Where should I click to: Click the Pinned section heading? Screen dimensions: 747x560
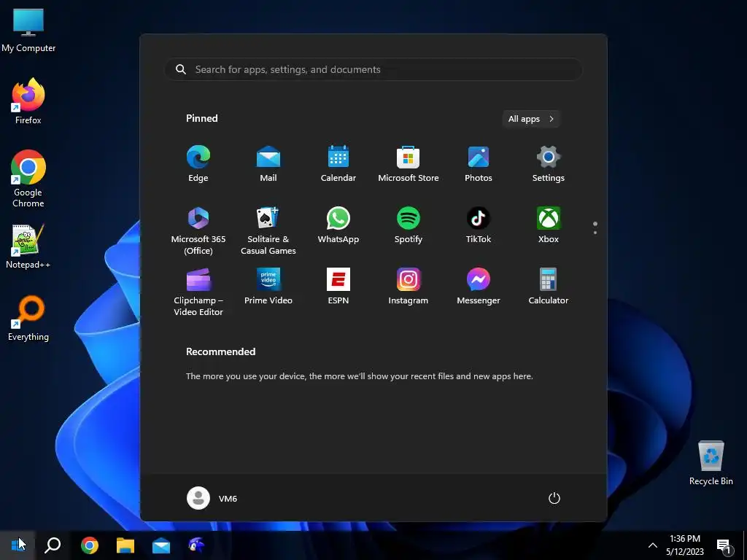click(202, 118)
